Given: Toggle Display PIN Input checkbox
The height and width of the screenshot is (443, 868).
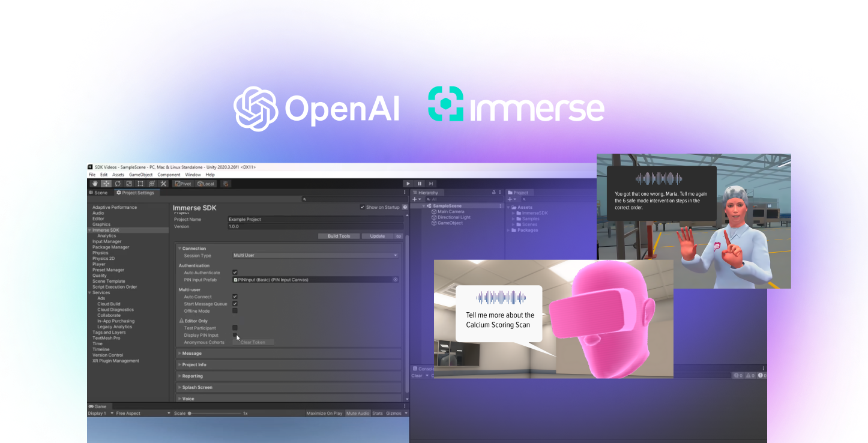Looking at the screenshot, I should tap(235, 335).
